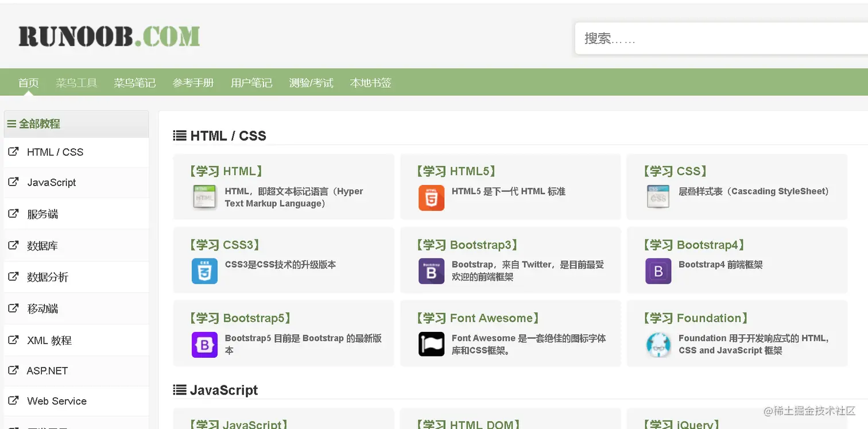
Task: Focus the 搜索 search box
Action: pyautogui.click(x=722, y=38)
